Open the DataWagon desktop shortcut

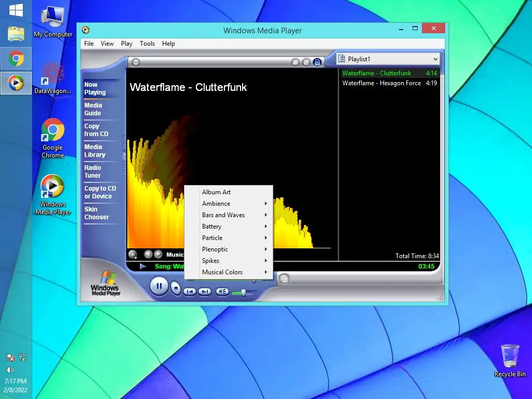53,78
